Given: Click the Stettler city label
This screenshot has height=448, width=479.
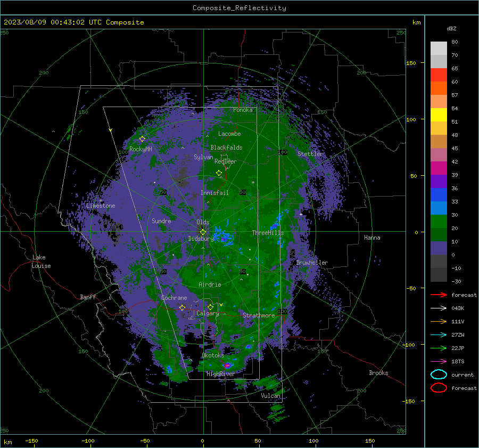Looking at the screenshot, I should (310, 154).
